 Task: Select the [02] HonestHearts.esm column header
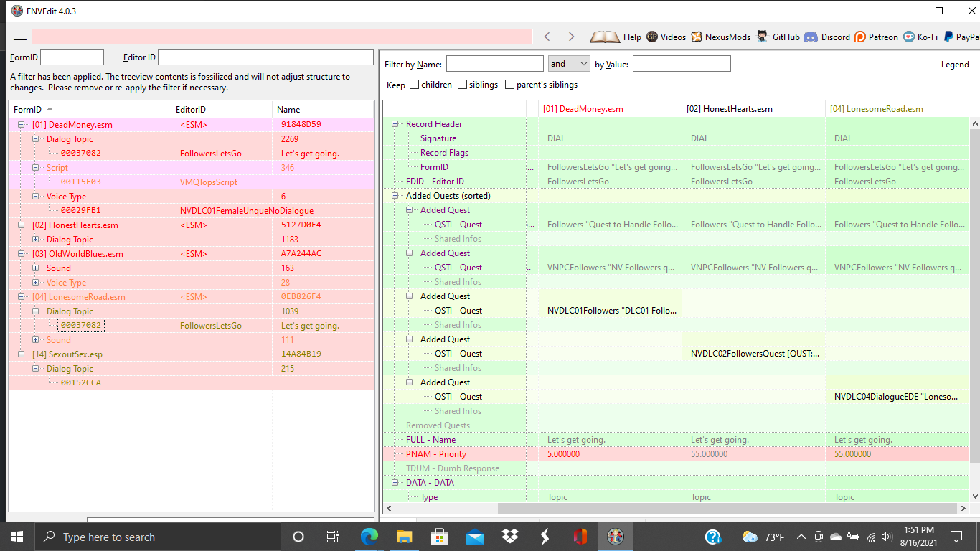tap(753, 109)
